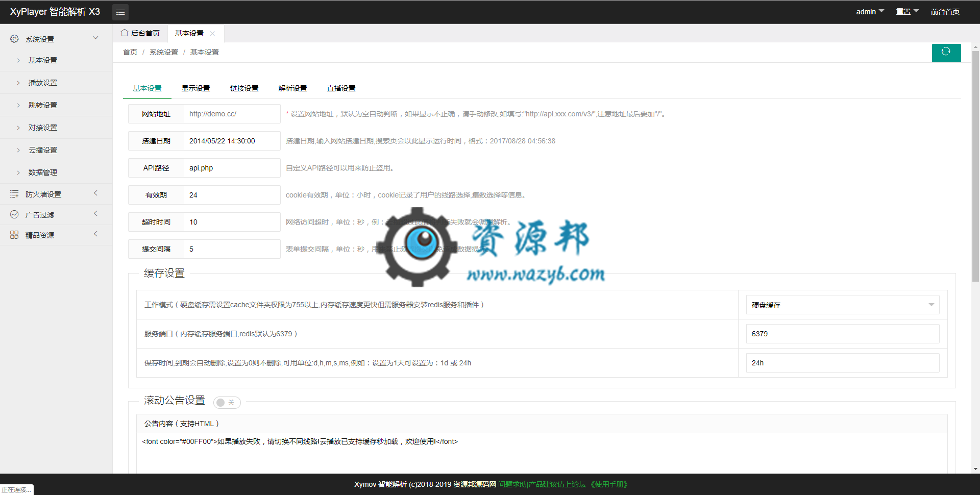Open 云播设置 in the sidebar
The width and height of the screenshot is (980, 495).
[x=43, y=150]
